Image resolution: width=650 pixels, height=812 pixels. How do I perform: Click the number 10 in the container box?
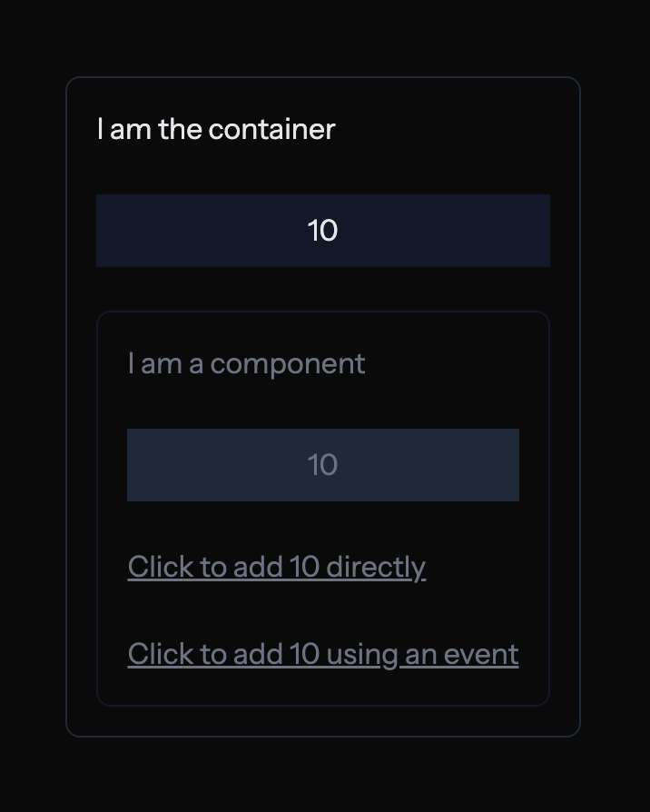(x=322, y=231)
